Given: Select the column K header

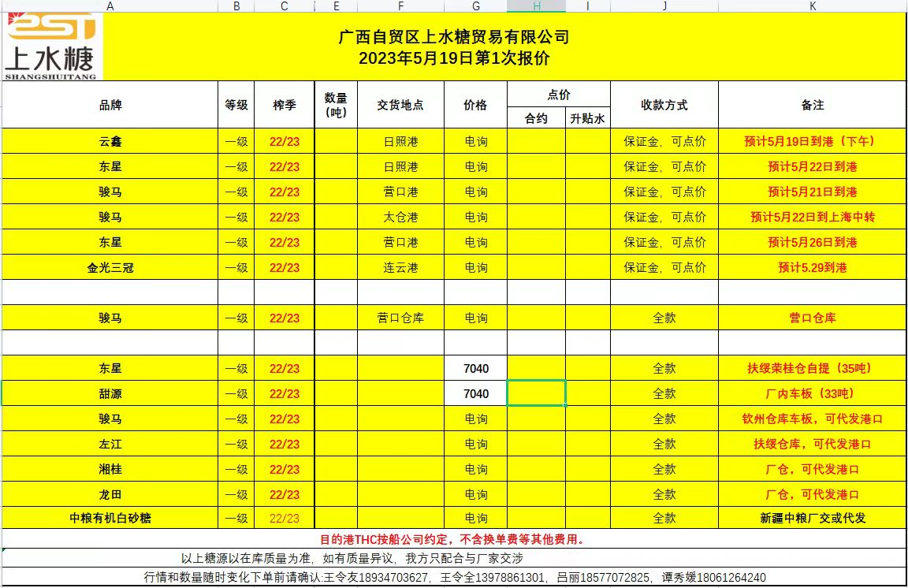Looking at the screenshot, I should [812, 6].
